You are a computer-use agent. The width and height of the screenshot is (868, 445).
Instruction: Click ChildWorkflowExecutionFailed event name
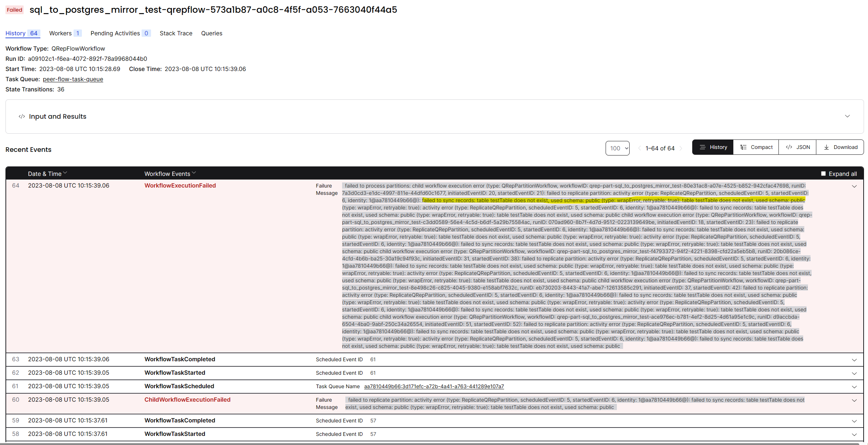point(187,399)
